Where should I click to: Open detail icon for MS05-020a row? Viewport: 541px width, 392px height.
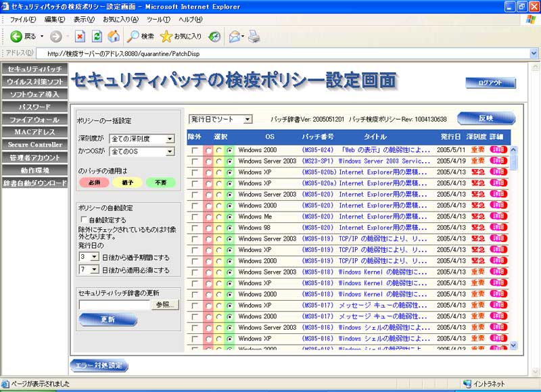point(498,182)
